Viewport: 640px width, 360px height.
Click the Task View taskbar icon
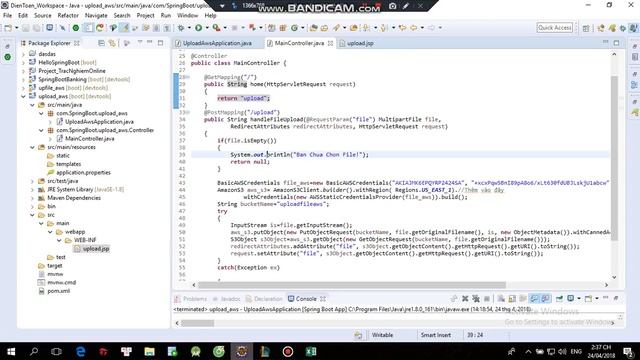coord(57,351)
